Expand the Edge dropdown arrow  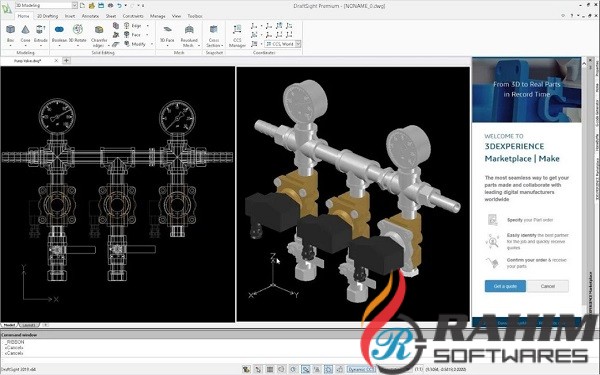tap(148, 26)
